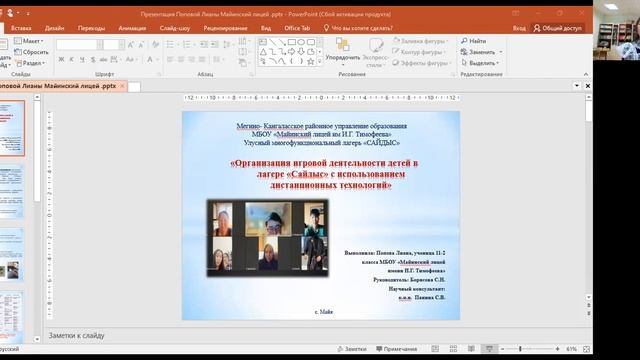Open the Слайд-шоу ribbon tab
640x360 pixels.
[175, 28]
